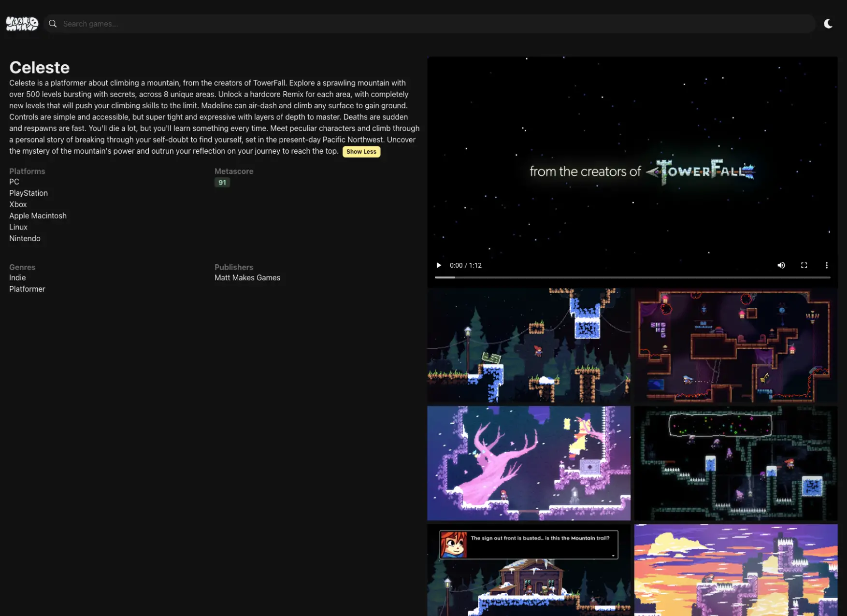
Task: Open the Platformer genre page
Action: [27, 288]
